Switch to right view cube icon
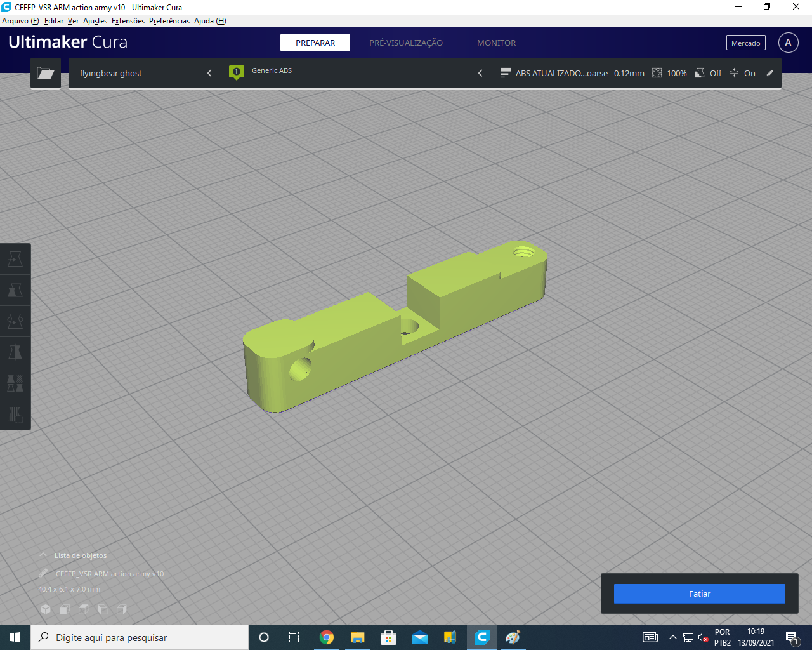Viewport: 812px width, 650px height. coord(121,609)
